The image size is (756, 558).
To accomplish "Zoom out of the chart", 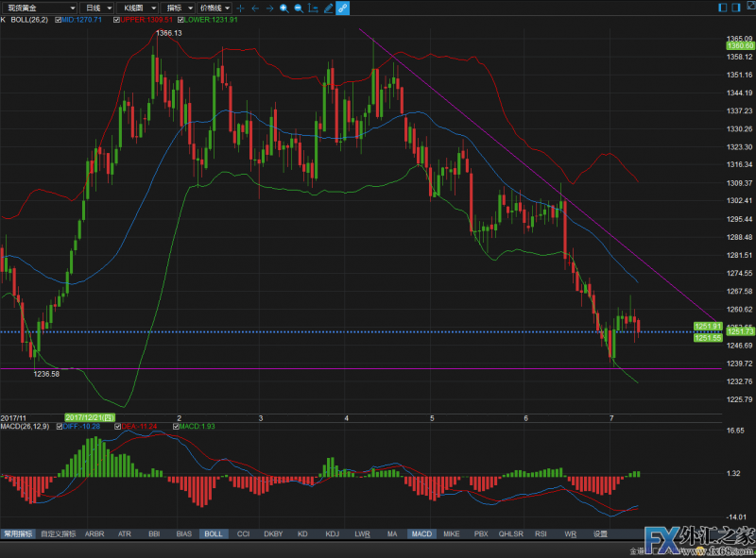I will point(299,8).
